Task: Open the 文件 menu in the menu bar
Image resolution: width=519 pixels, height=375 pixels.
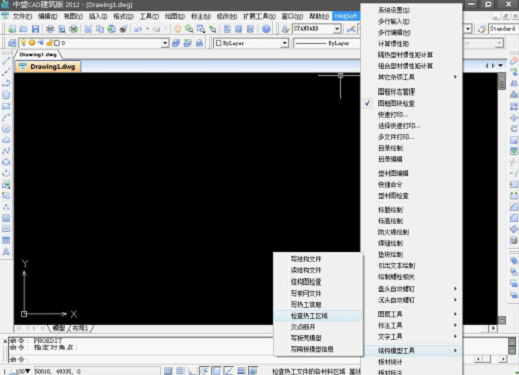Action: [22, 16]
